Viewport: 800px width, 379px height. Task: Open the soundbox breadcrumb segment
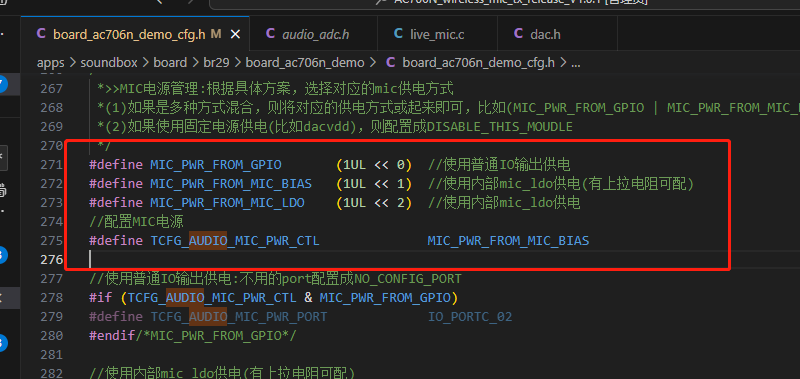(109, 63)
